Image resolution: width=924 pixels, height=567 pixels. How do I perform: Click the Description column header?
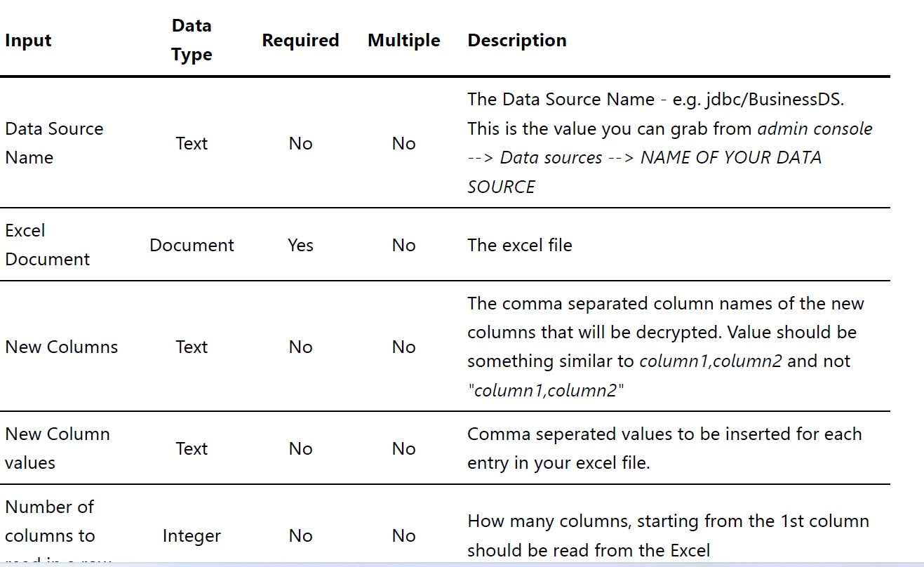[517, 40]
